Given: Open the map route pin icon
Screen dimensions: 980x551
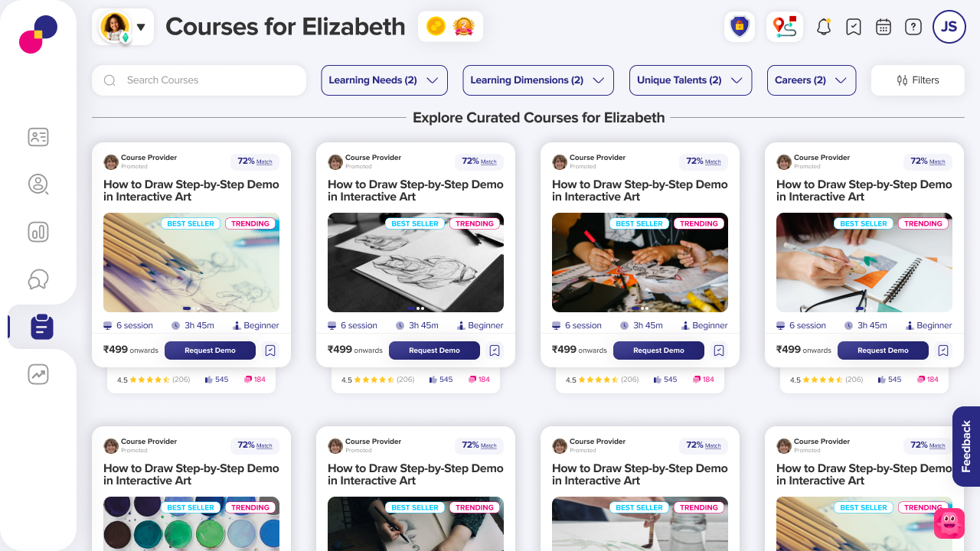Looking at the screenshot, I should [x=785, y=27].
